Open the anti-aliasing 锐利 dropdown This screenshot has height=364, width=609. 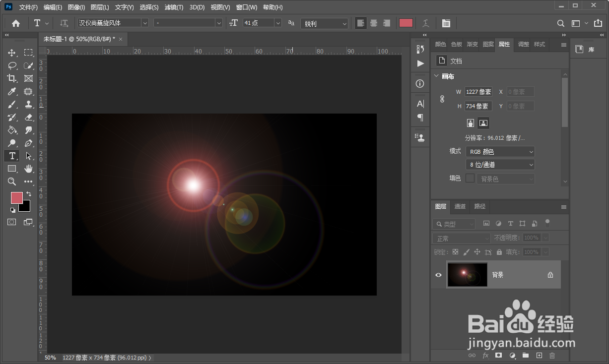coord(324,23)
